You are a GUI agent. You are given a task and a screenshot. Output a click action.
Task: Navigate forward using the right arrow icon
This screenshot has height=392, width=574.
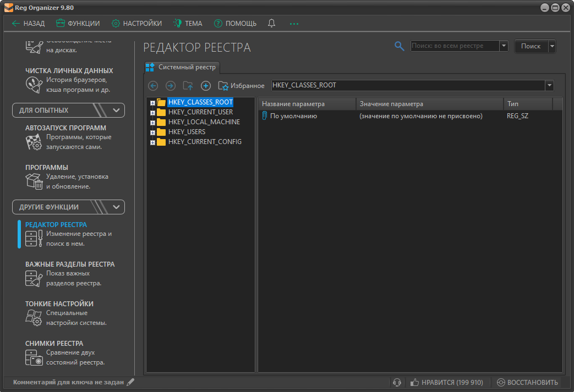170,86
